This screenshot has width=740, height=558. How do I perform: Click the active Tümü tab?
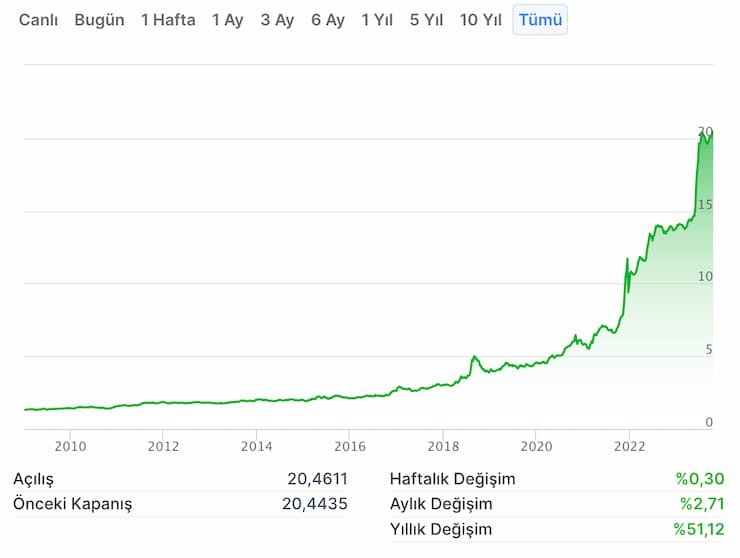pyautogui.click(x=540, y=20)
